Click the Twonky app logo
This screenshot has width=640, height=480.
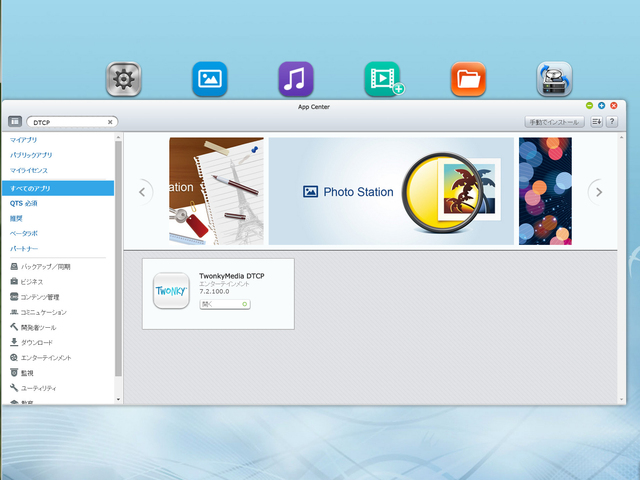[x=171, y=291]
